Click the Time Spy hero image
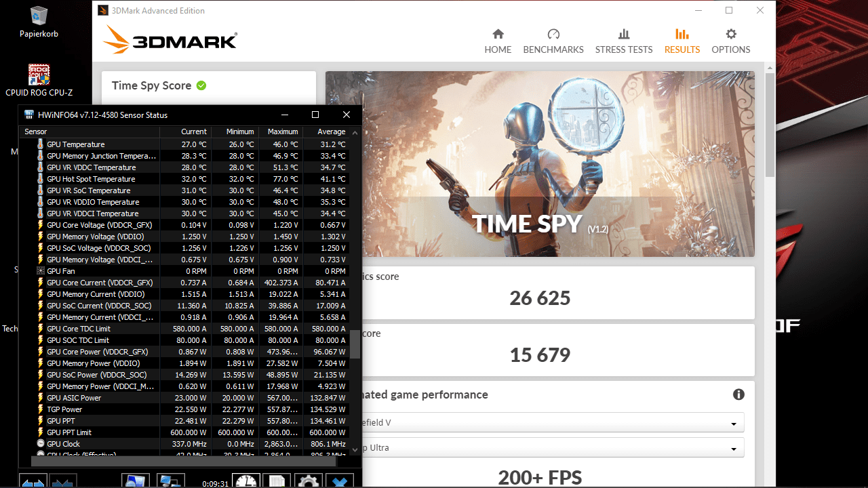The width and height of the screenshot is (868, 488). point(540,164)
